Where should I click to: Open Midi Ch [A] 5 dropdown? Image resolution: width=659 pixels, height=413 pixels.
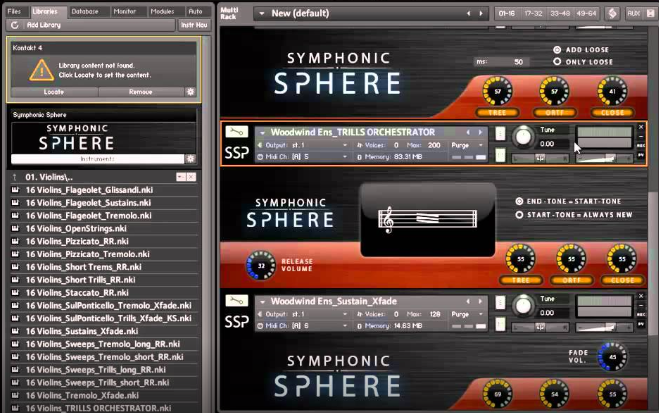pyautogui.click(x=345, y=157)
